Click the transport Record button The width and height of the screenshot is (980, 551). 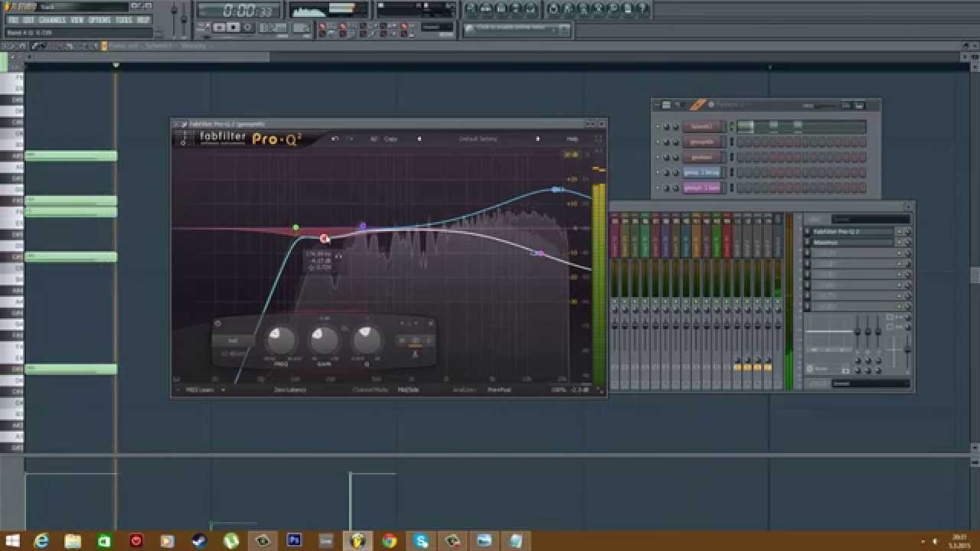(247, 27)
